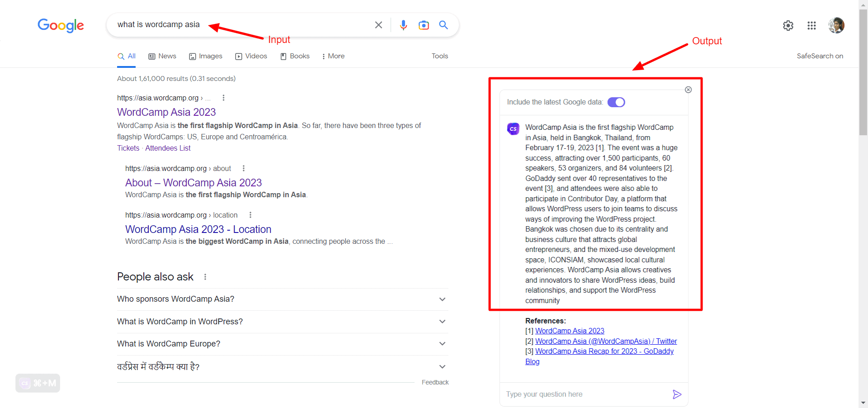Expand What is WordCamp Europe question
Viewport: 868px width, 408px height.
click(x=283, y=344)
